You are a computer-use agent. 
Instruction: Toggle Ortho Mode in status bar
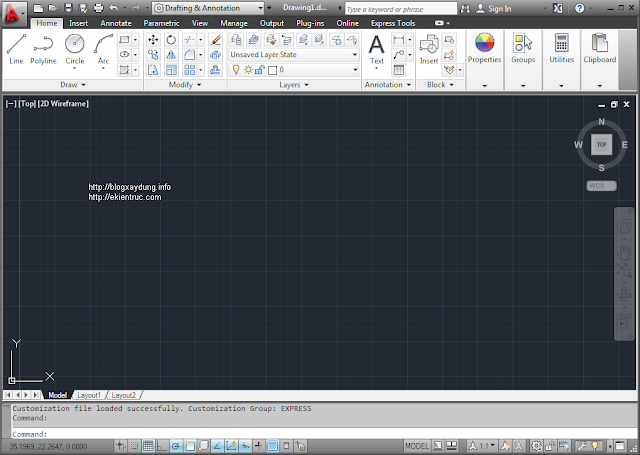coord(162,446)
